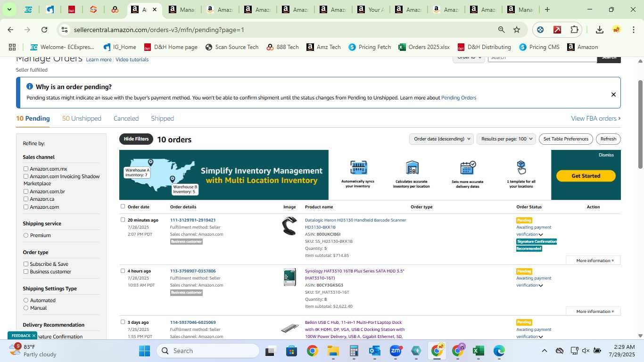This screenshot has height=362, width=644.
Task: Switch to the Canceled tab
Action: tap(126, 118)
